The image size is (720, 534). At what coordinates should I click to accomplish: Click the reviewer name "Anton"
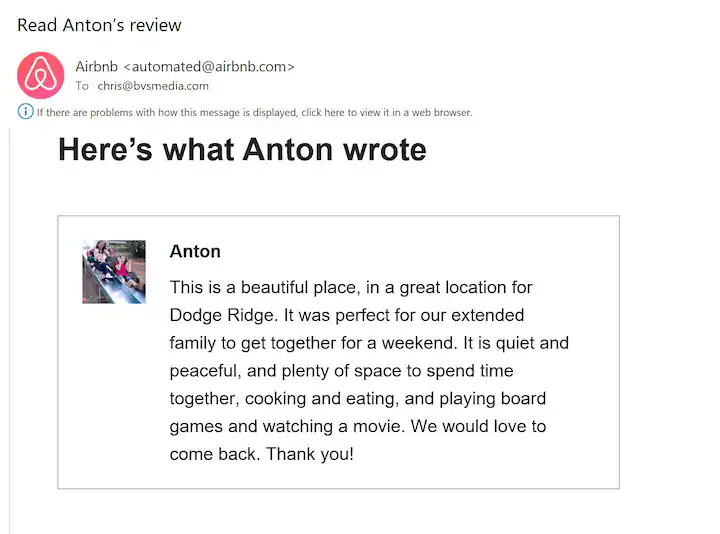(195, 251)
